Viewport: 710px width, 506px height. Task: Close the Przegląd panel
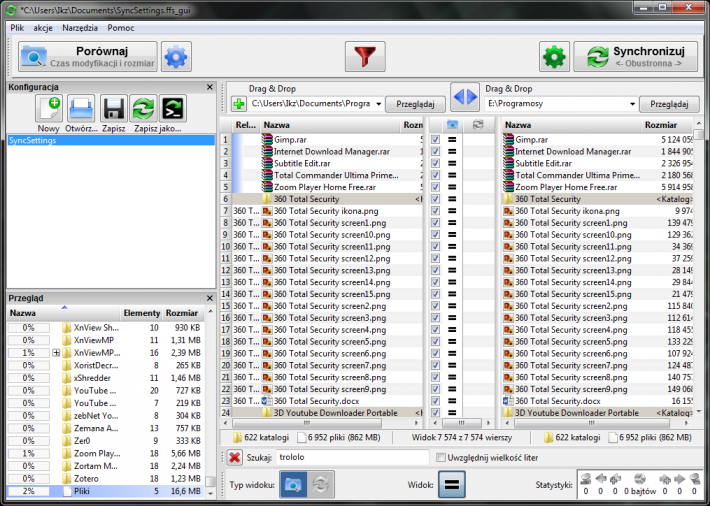[x=210, y=298]
